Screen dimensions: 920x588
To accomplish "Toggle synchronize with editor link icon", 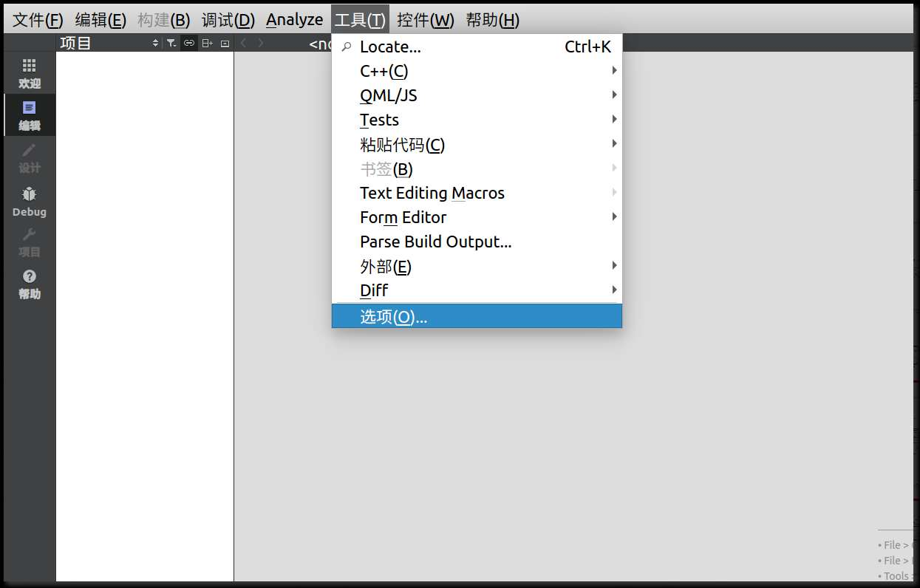I will point(189,44).
